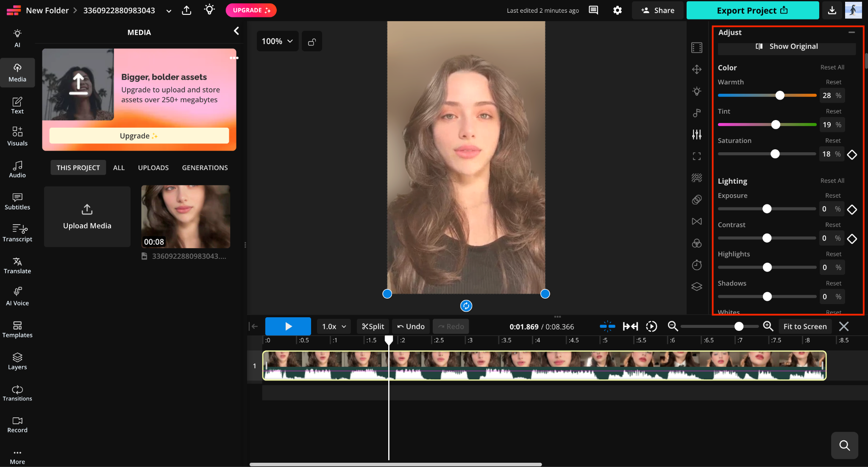
Task: Click the upload icon next to project name
Action: click(x=186, y=10)
